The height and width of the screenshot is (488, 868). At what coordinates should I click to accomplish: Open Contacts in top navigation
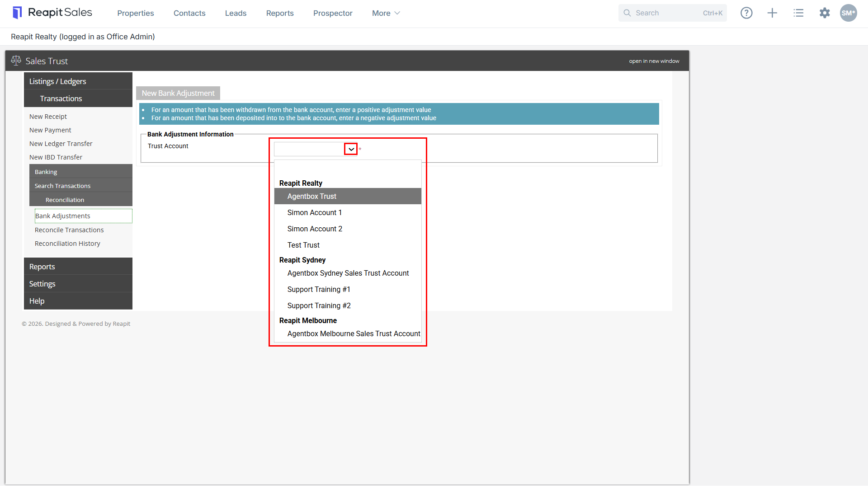(x=189, y=13)
